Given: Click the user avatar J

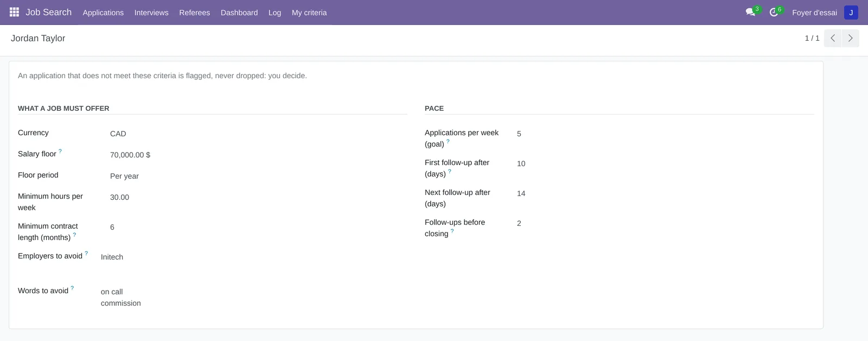Looking at the screenshot, I should tap(851, 12).
